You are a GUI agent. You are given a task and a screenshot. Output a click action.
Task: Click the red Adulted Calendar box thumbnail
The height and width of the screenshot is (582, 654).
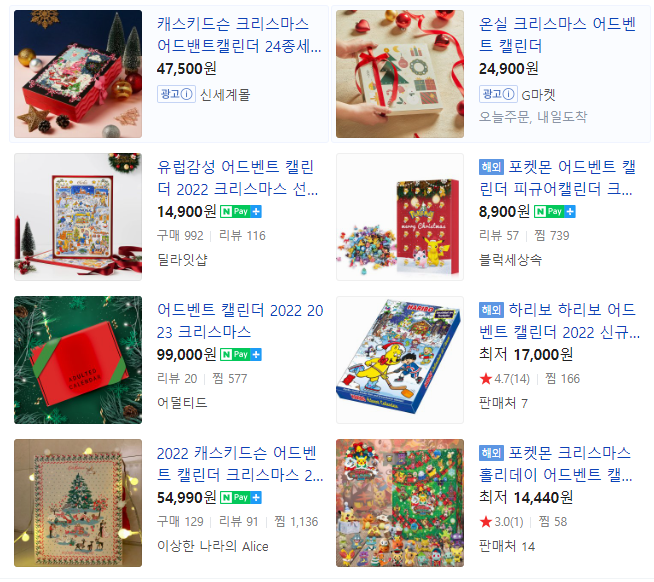[x=78, y=360]
